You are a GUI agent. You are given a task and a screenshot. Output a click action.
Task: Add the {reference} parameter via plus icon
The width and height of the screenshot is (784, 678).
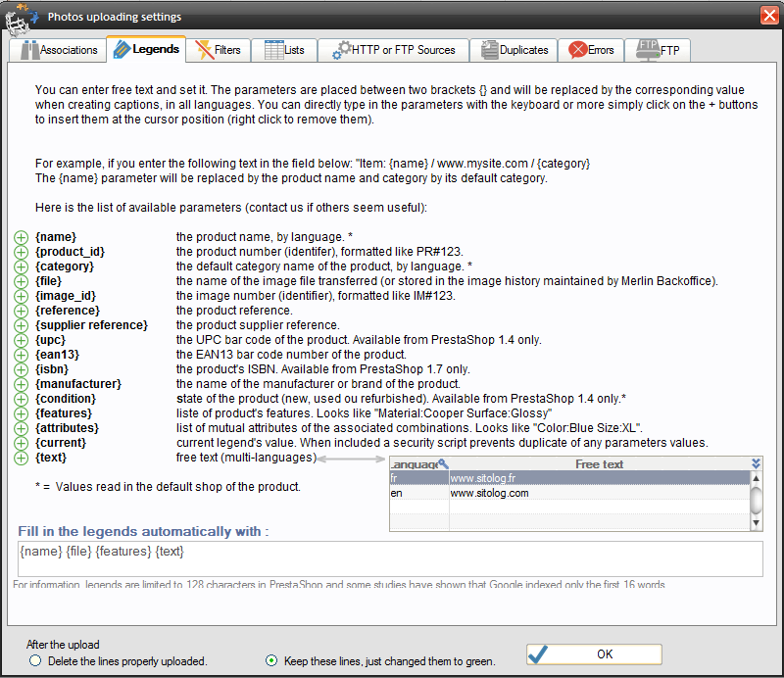(x=21, y=311)
